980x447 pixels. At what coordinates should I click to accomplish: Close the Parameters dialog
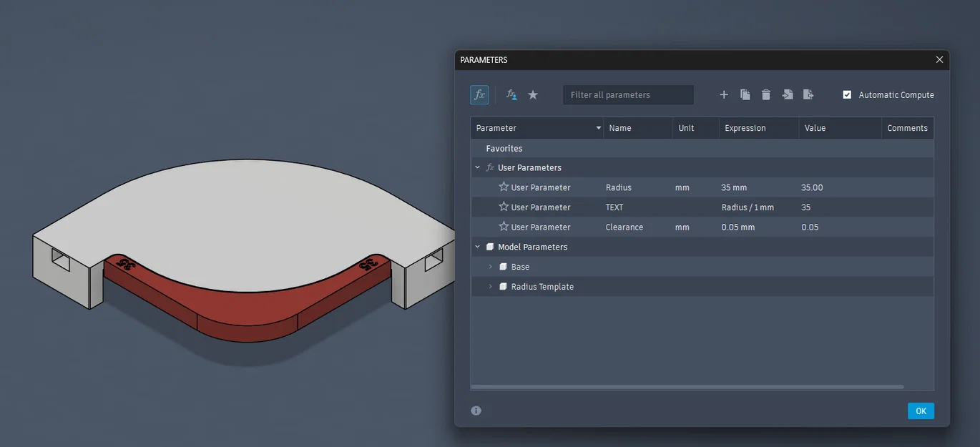(x=940, y=60)
